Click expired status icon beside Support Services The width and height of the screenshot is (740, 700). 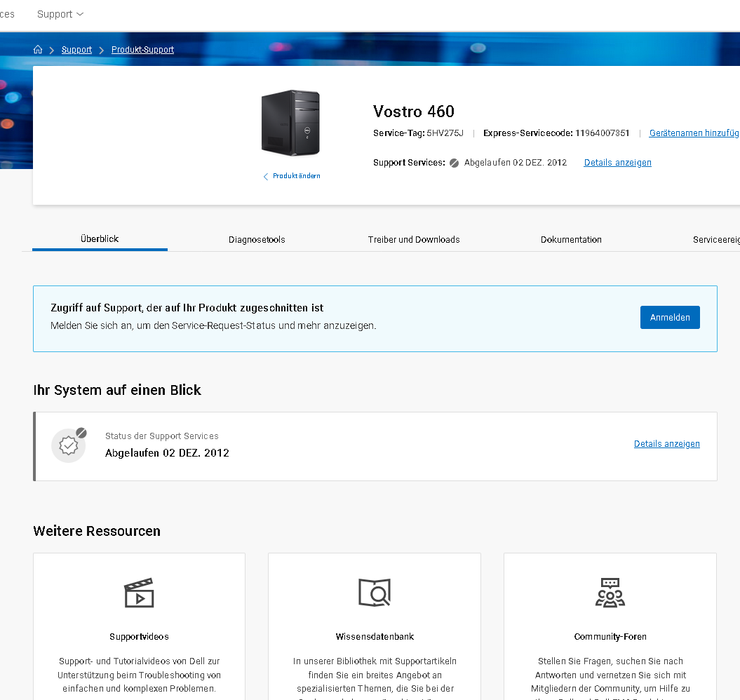pos(454,163)
